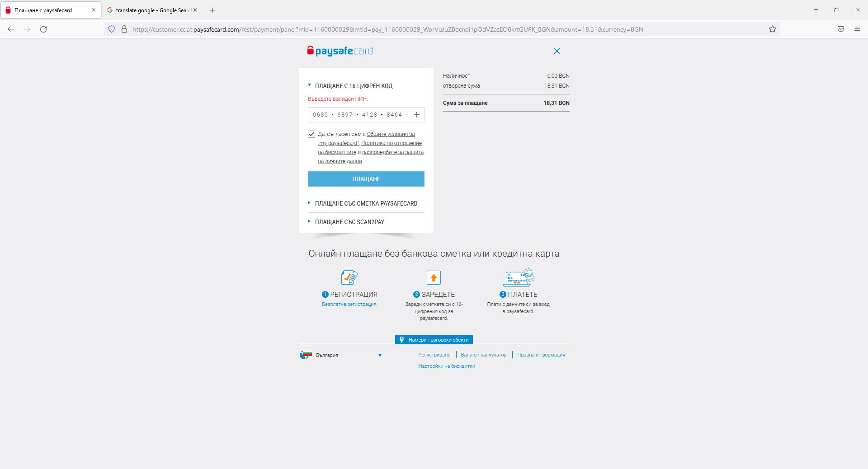Go forward to next page

pyautogui.click(x=27, y=29)
